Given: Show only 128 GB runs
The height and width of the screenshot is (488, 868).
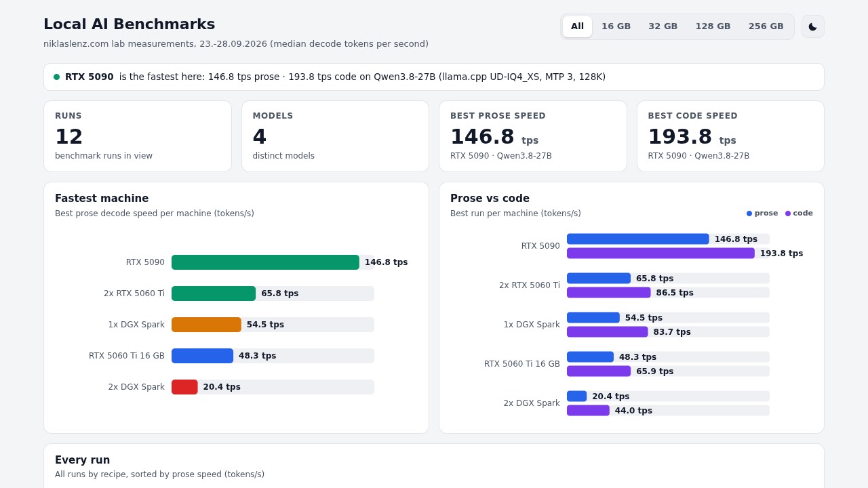Looking at the screenshot, I should point(713,26).
